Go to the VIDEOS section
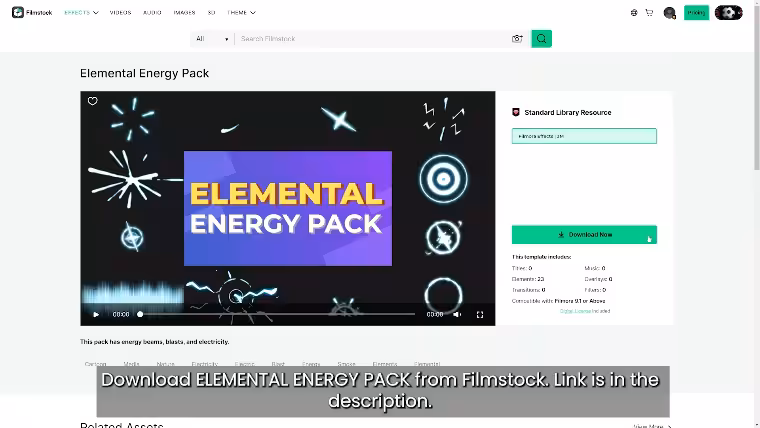760x428 pixels. click(120, 13)
